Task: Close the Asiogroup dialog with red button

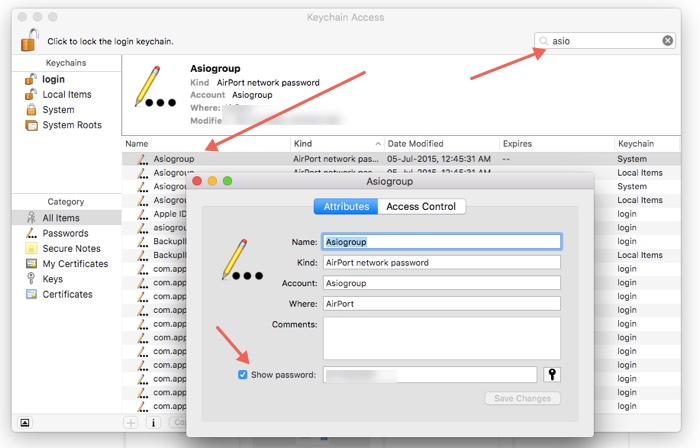Action: click(x=197, y=181)
